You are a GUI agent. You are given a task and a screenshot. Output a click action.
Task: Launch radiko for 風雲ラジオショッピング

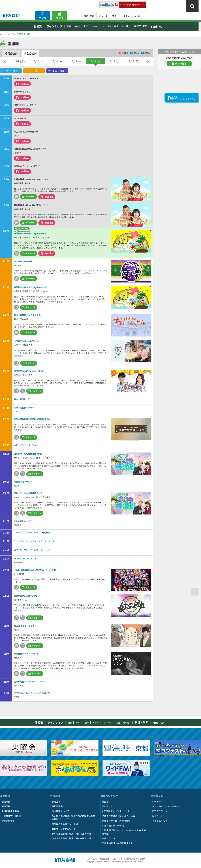pos(22,111)
